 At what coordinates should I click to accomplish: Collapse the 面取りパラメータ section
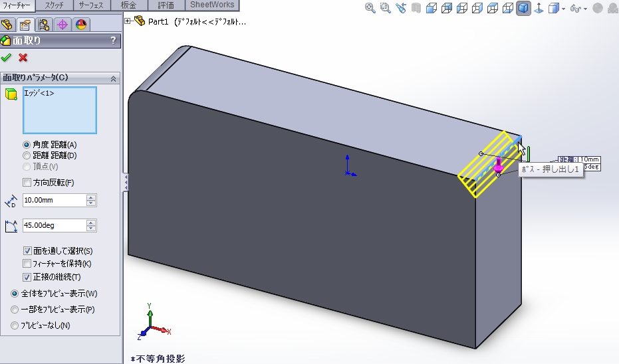(113, 78)
